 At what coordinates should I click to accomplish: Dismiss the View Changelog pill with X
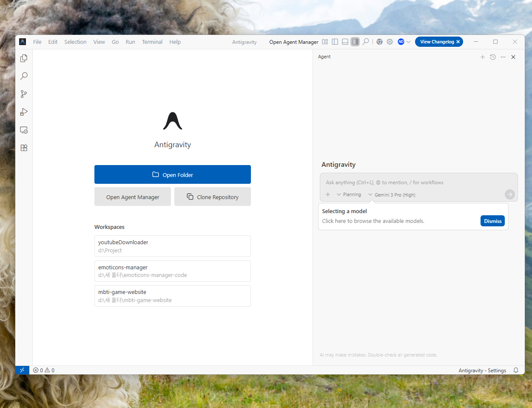pos(458,42)
